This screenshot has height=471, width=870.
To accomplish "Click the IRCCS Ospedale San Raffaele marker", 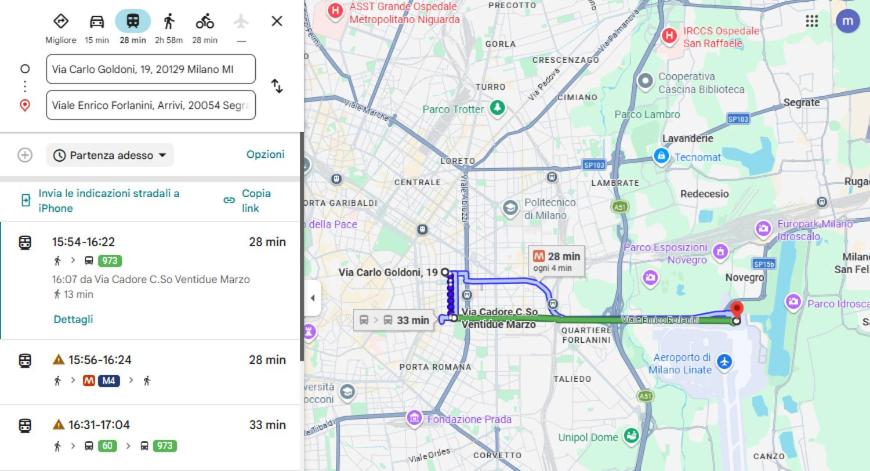I will click(x=670, y=37).
